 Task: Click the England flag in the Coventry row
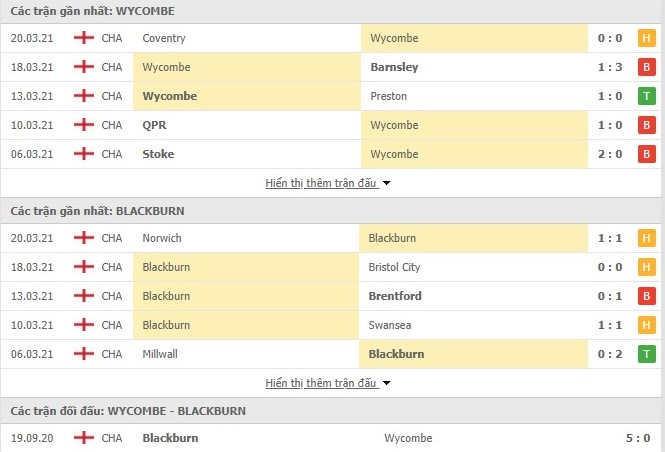[x=83, y=38]
